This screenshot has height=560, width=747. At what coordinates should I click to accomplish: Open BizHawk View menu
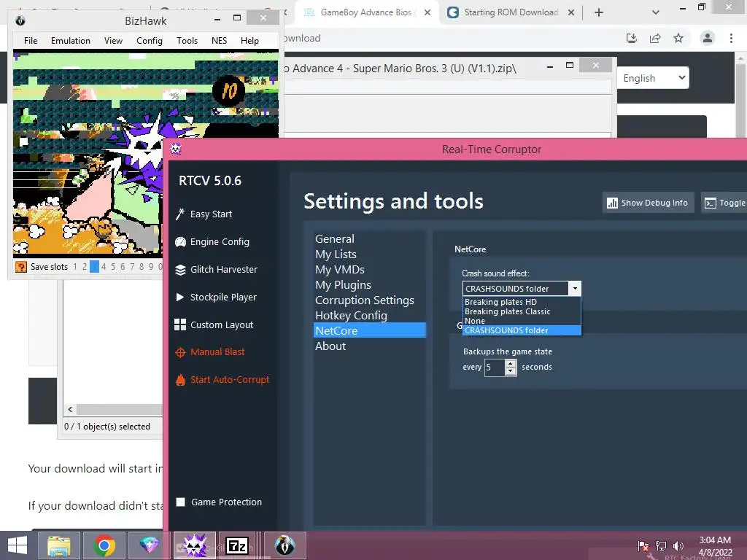(113, 41)
